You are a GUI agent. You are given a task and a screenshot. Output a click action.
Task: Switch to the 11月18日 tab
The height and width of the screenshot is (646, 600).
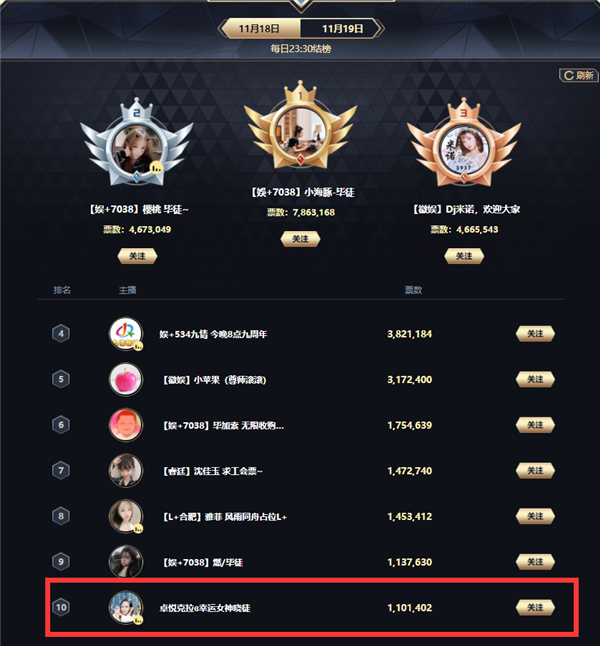[260, 28]
